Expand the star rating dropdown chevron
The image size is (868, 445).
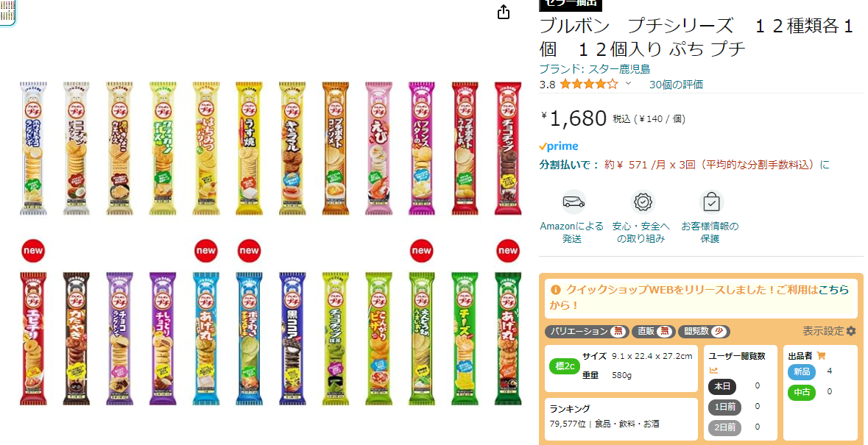click(628, 84)
